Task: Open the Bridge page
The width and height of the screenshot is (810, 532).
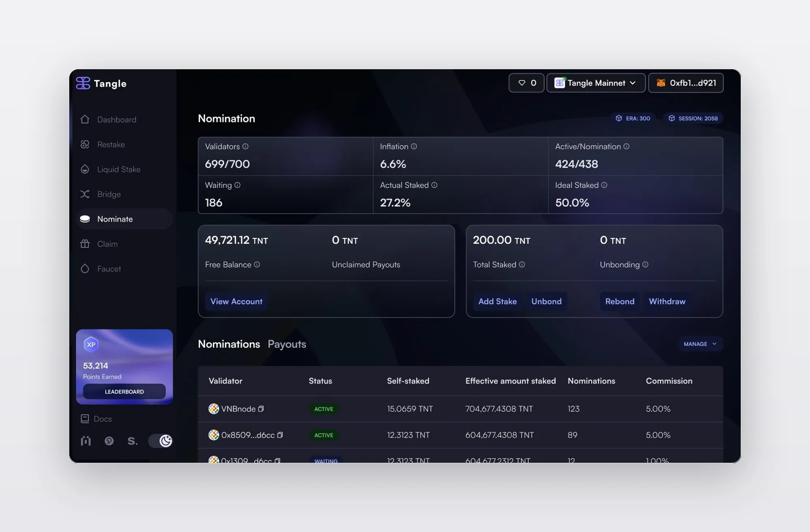Action: point(124,194)
